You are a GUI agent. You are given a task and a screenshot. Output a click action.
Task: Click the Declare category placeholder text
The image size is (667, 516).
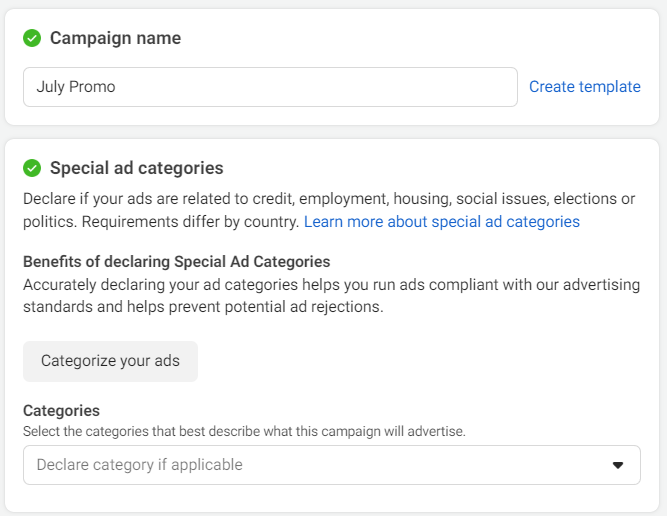coord(139,465)
